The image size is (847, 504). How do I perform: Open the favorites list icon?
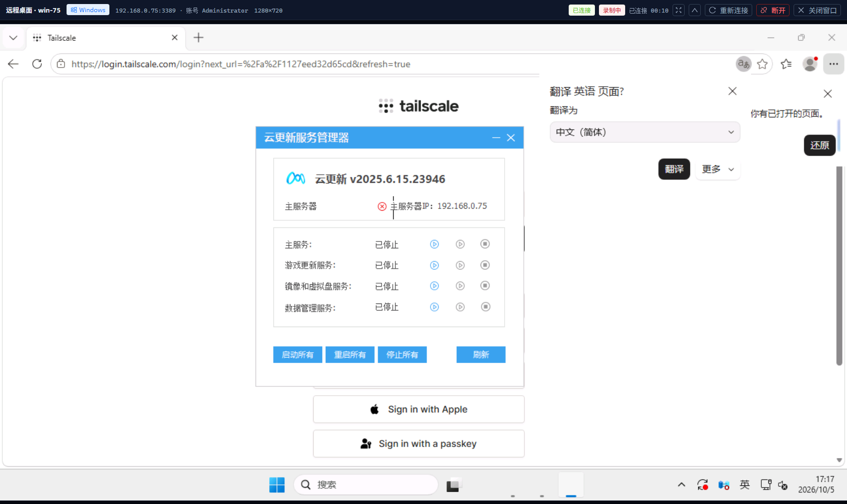[x=786, y=64]
